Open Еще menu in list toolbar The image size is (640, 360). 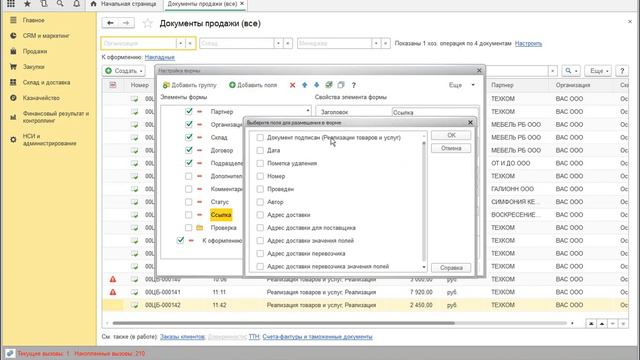(x=599, y=71)
